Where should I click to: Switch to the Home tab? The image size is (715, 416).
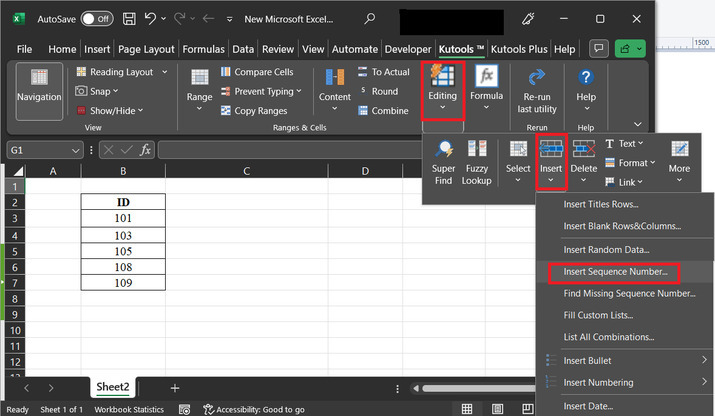pyautogui.click(x=62, y=49)
